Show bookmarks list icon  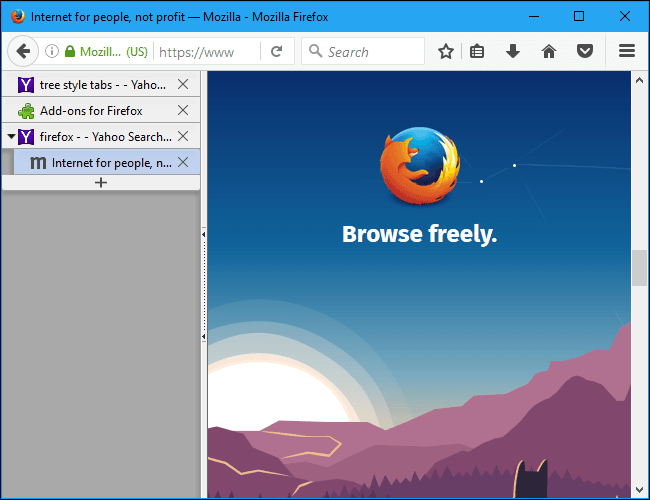point(478,51)
